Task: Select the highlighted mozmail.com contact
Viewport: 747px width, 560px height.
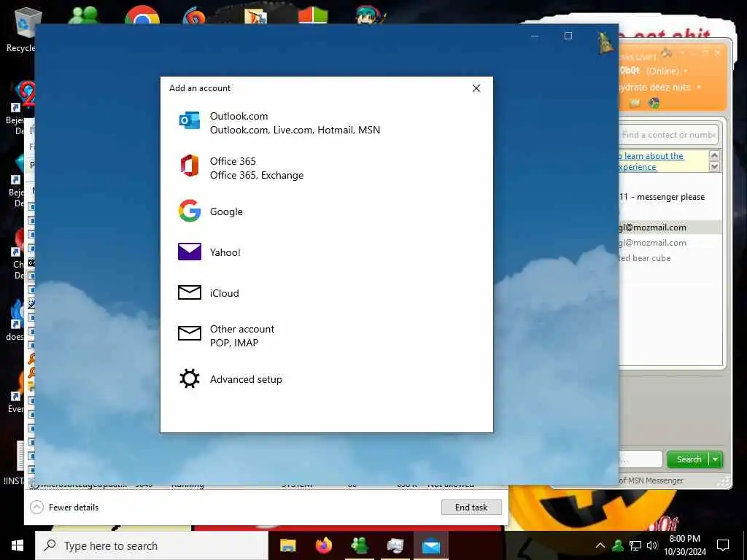Action: tap(670, 227)
